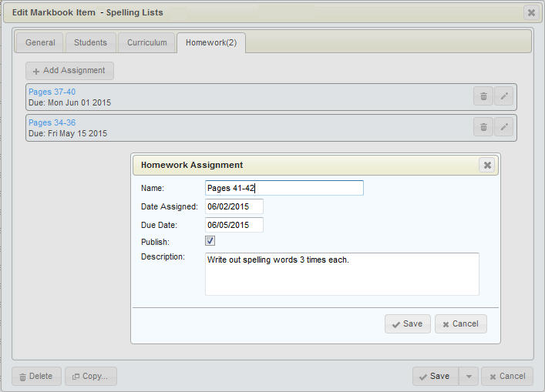Select the Homework(2) tab
Viewport: 545px width, 392px height.
tap(210, 43)
